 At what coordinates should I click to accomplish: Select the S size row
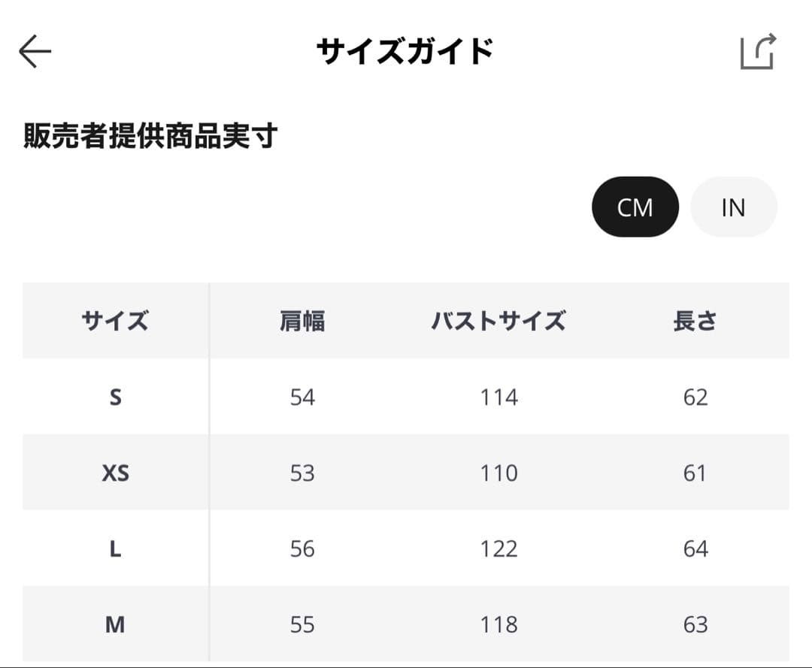[114, 397]
